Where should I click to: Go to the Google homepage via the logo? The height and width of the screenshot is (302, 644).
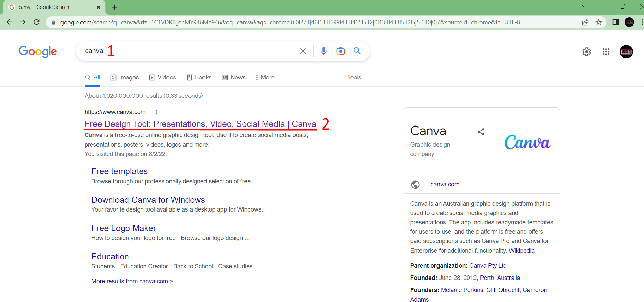pyautogui.click(x=38, y=51)
